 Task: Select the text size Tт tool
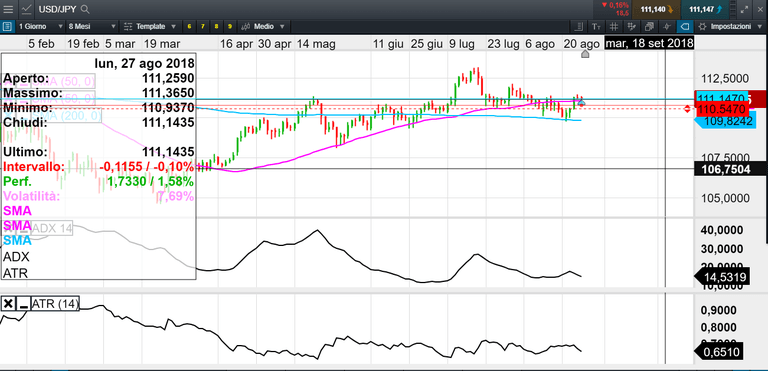click(x=596, y=26)
